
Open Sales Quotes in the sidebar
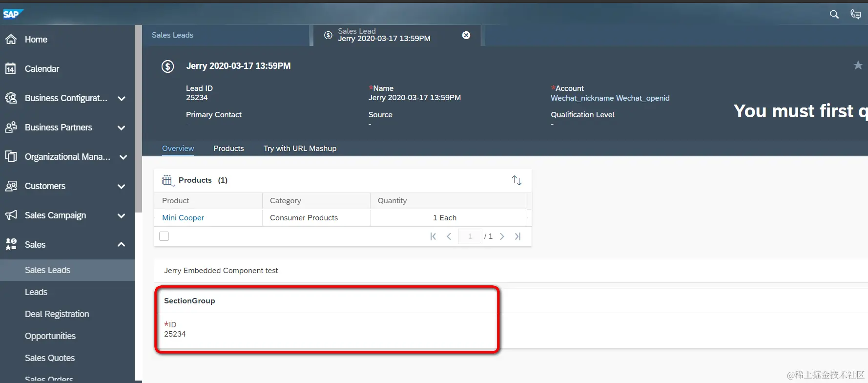pyautogui.click(x=50, y=358)
